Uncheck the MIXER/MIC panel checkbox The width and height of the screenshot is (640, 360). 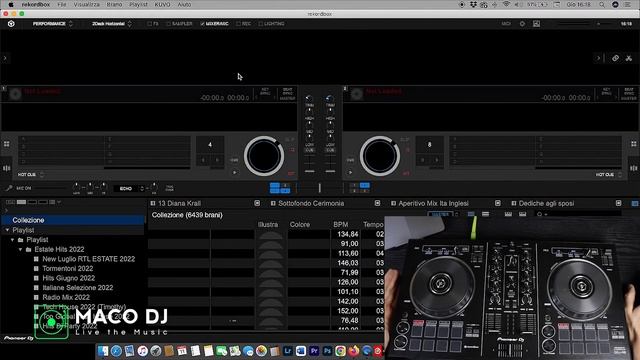coord(202,24)
